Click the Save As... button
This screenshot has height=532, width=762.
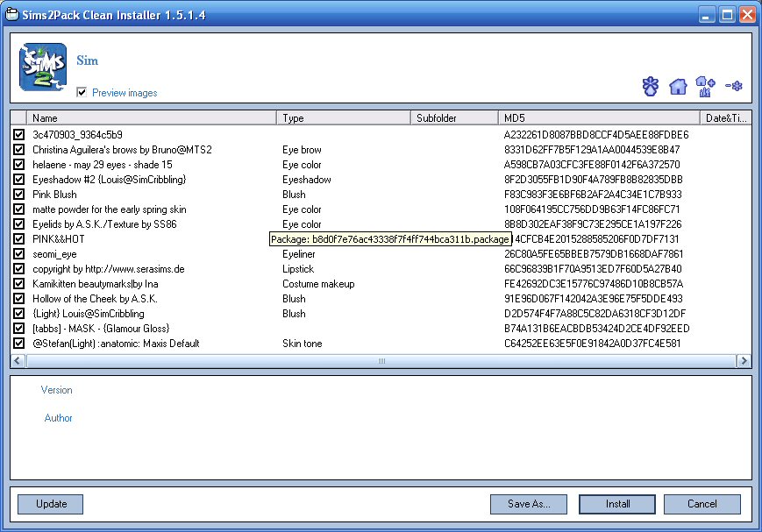528,504
